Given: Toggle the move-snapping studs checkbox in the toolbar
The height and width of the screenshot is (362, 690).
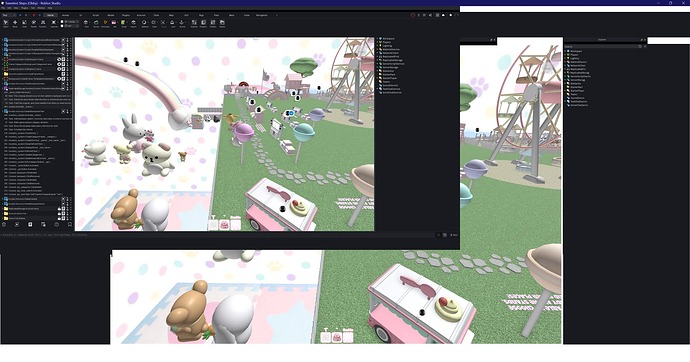Looking at the screenshot, I should point(62,22).
